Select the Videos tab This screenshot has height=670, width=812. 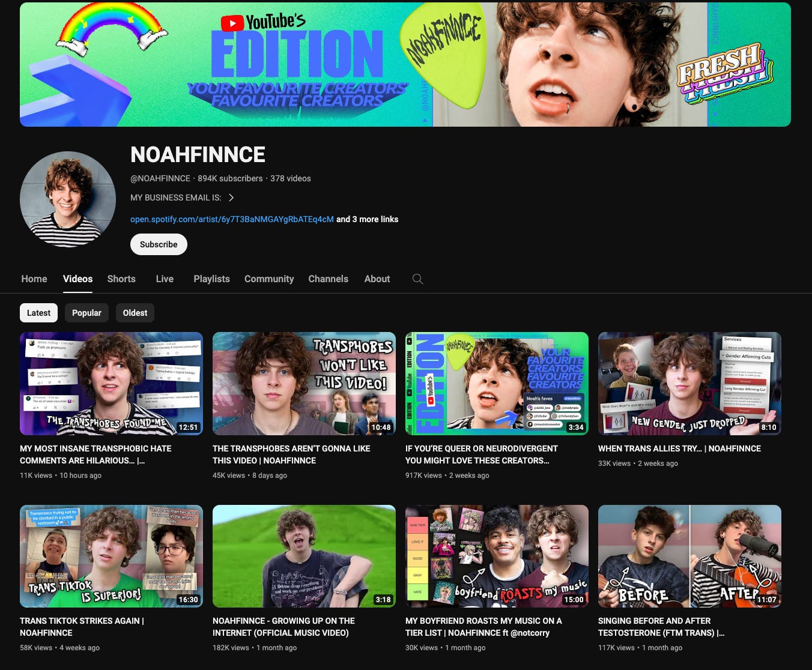point(77,279)
